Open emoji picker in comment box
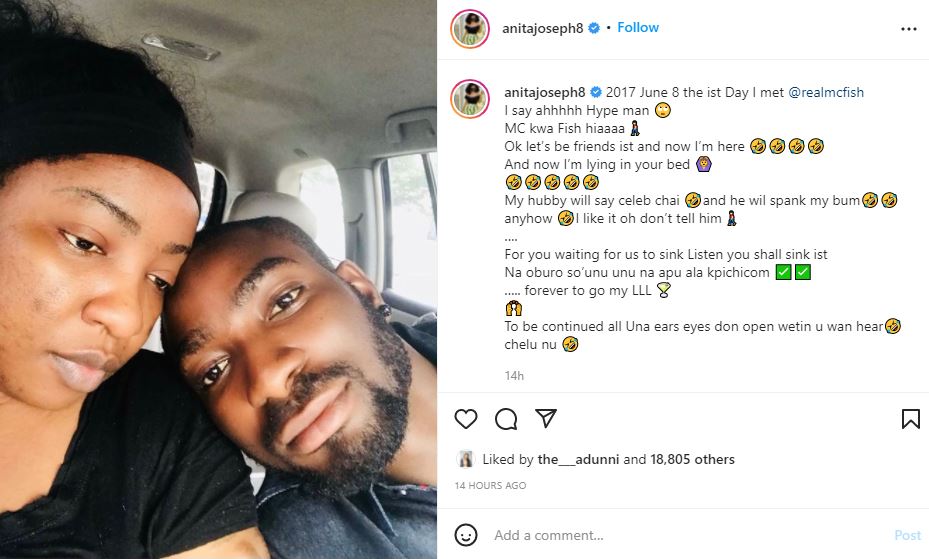Viewport: 929px width, 559px height. (466, 535)
